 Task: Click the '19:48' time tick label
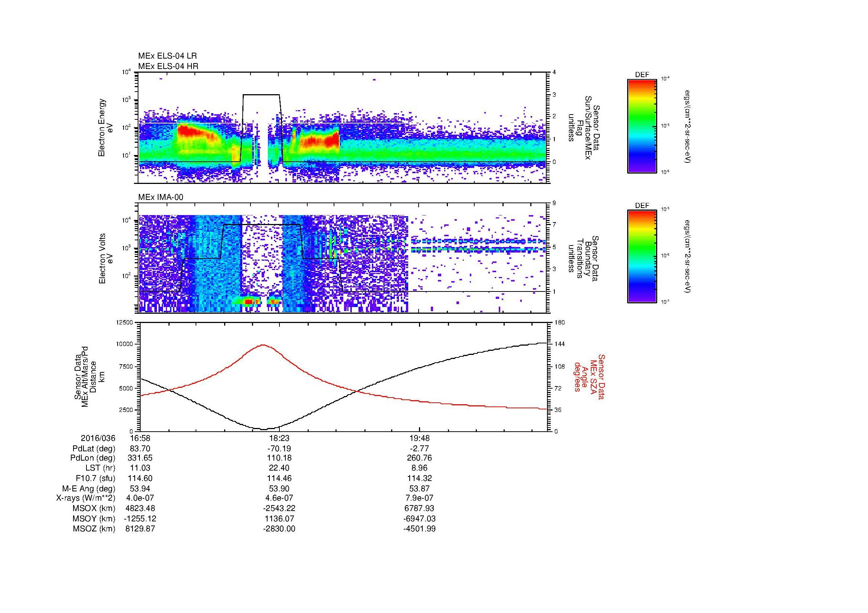click(420, 438)
